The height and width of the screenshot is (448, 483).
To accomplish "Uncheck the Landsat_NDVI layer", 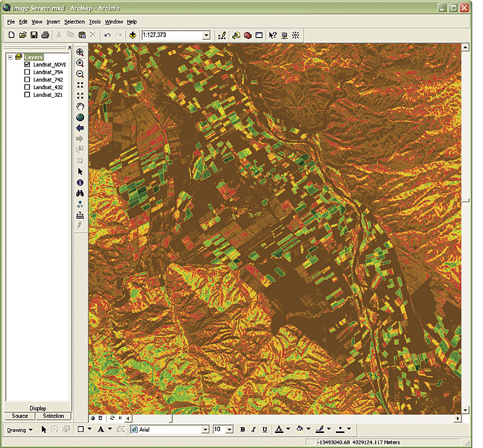I will tap(27, 64).
